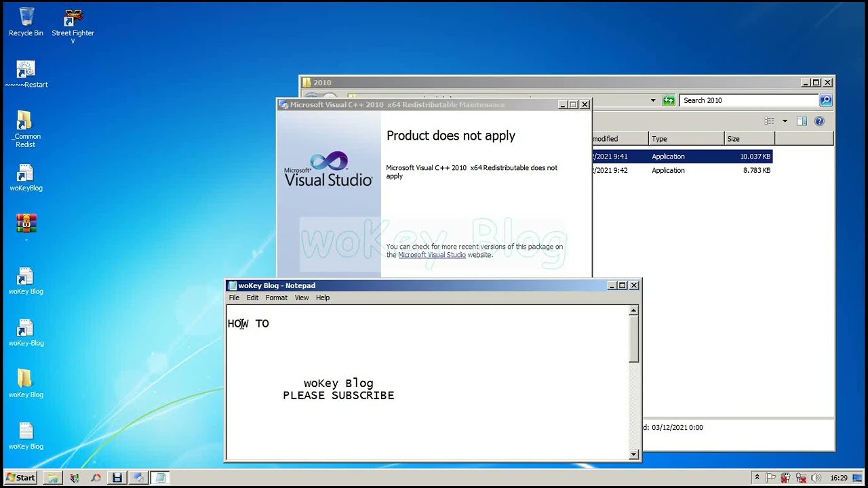
Task: Click the network status tray icon
Action: pyautogui.click(x=801, y=478)
